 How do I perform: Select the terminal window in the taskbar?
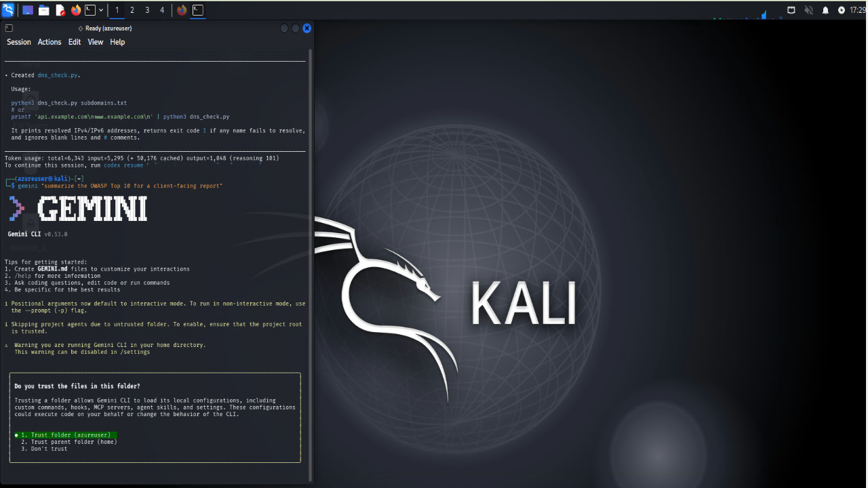[x=198, y=10]
